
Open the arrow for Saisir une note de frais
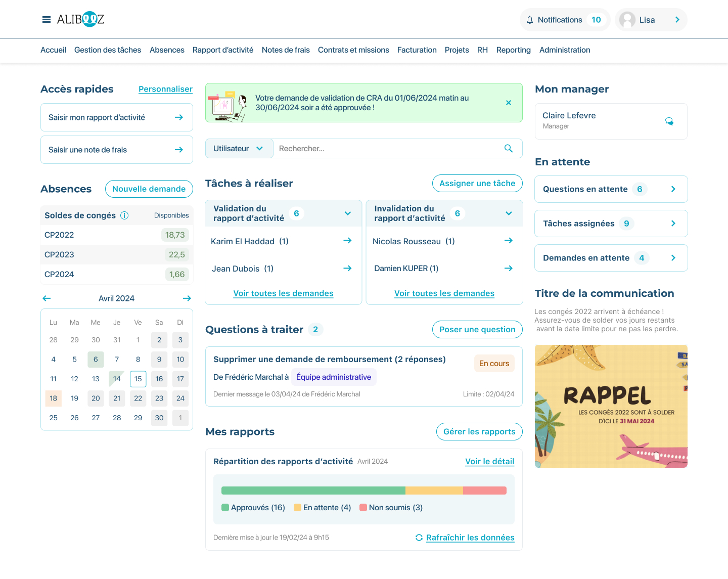(x=179, y=150)
